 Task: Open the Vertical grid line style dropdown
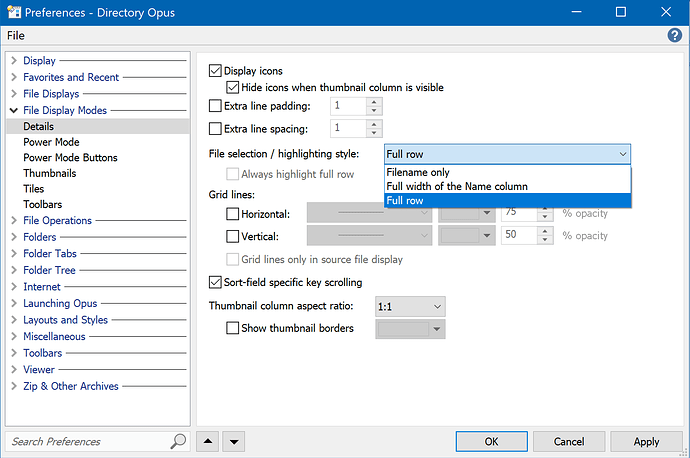tap(369, 235)
